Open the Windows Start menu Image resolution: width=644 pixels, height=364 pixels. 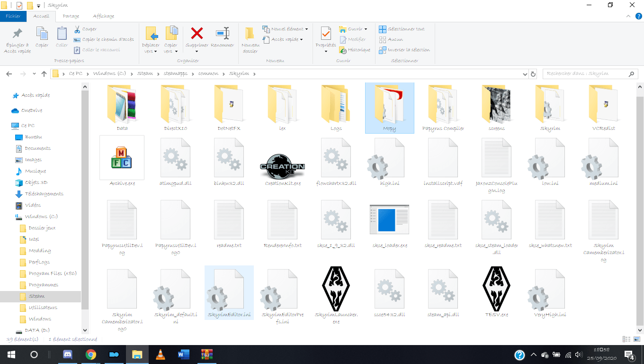(x=11, y=355)
